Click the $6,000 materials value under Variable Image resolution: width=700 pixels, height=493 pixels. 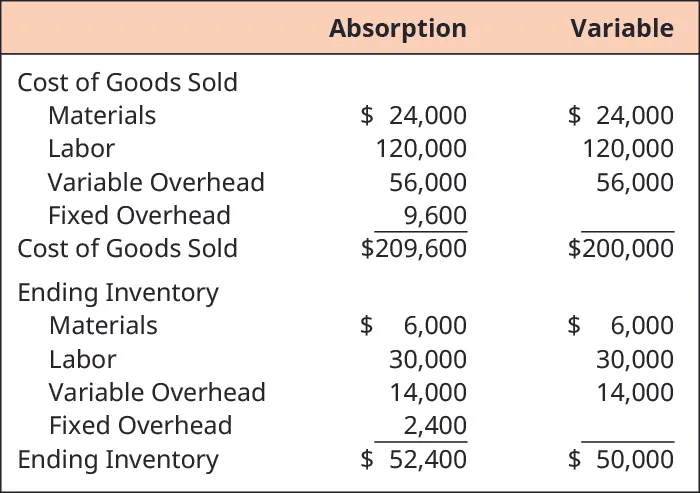620,325
